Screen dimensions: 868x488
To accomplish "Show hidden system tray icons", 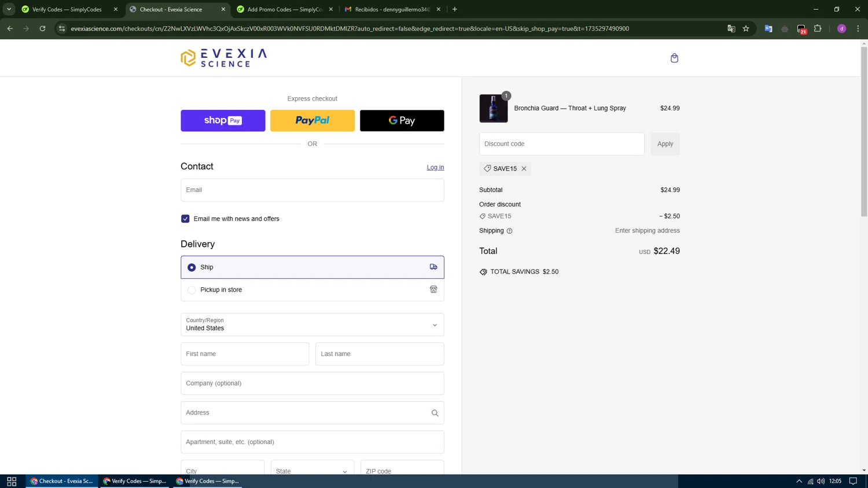I will click(x=799, y=481).
